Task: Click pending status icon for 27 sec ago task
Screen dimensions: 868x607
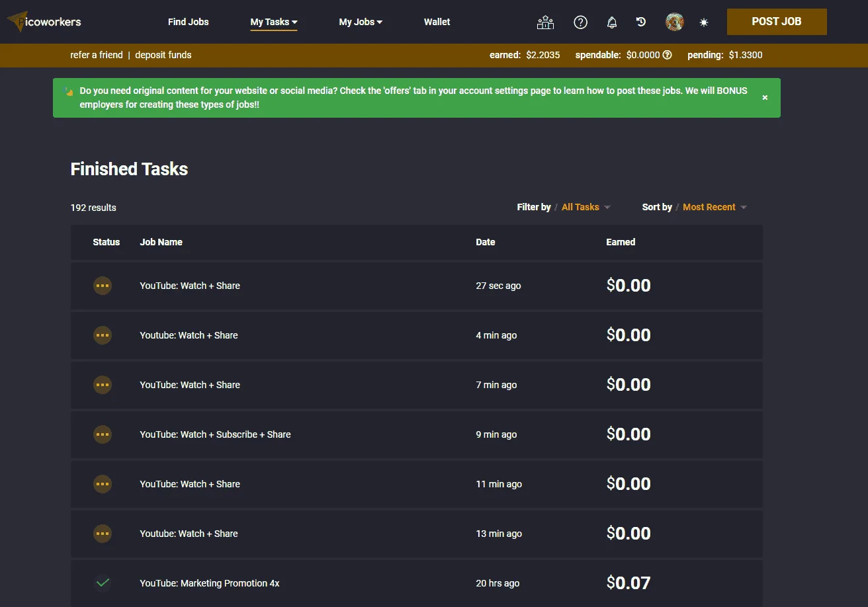Action: 103,286
